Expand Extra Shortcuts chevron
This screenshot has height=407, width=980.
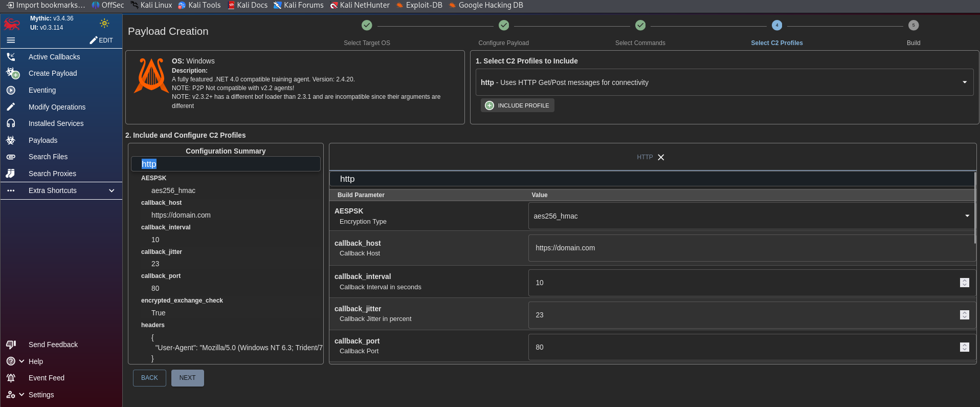(x=112, y=190)
